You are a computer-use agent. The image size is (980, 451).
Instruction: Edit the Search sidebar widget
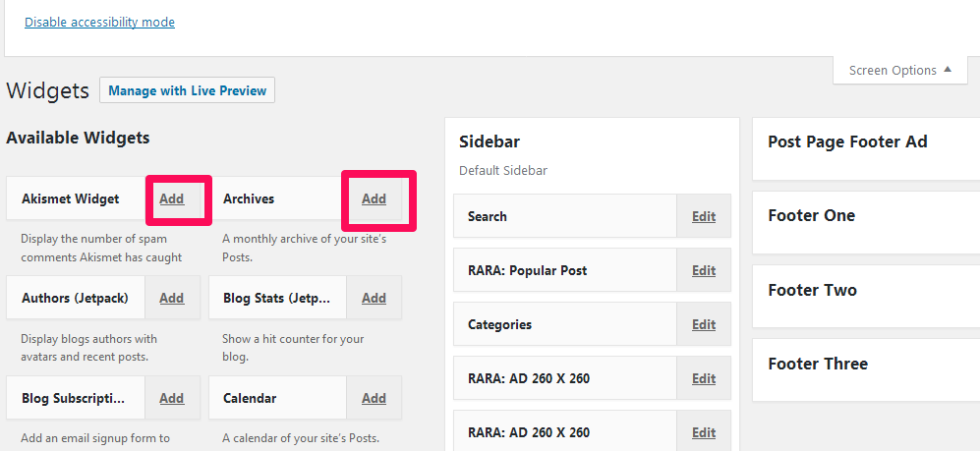704,216
